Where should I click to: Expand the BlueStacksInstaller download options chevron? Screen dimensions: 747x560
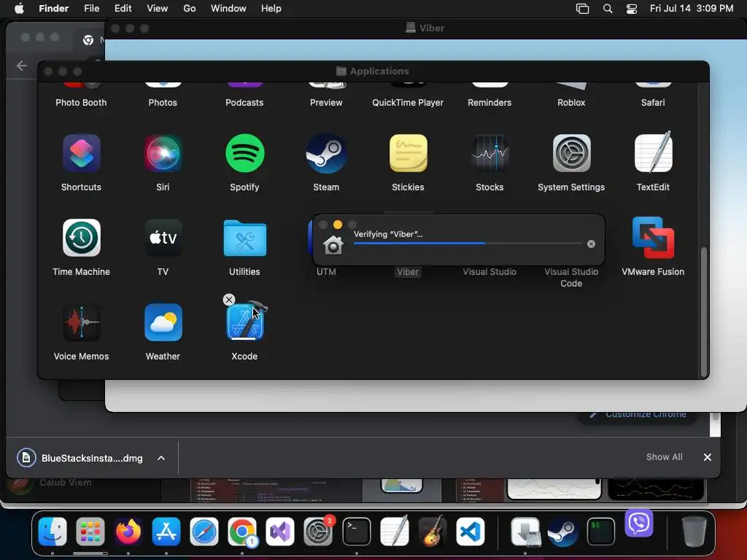click(161, 458)
